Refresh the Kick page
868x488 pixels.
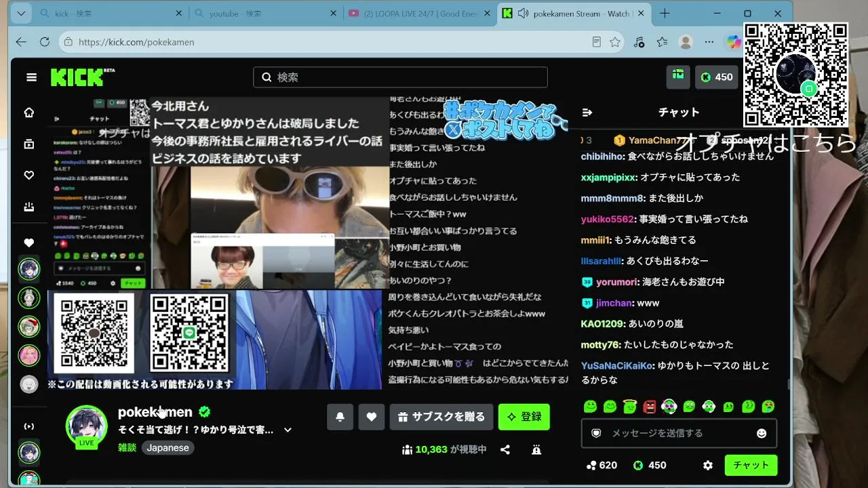click(x=45, y=42)
